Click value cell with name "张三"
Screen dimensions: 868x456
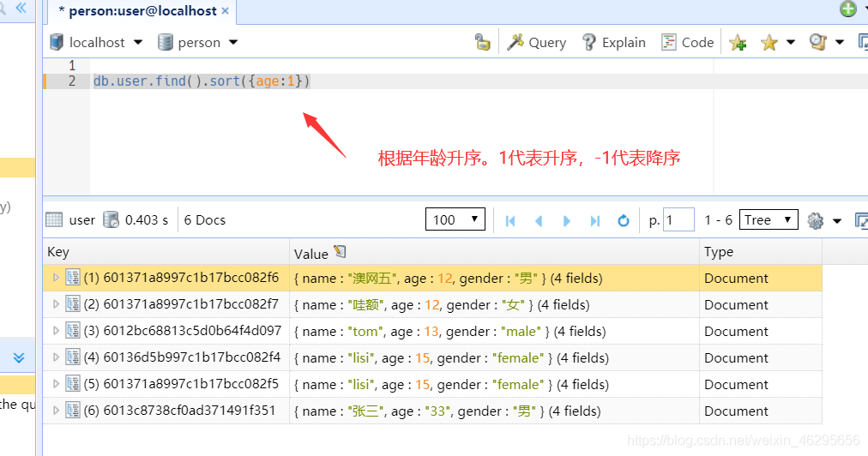tap(494, 411)
